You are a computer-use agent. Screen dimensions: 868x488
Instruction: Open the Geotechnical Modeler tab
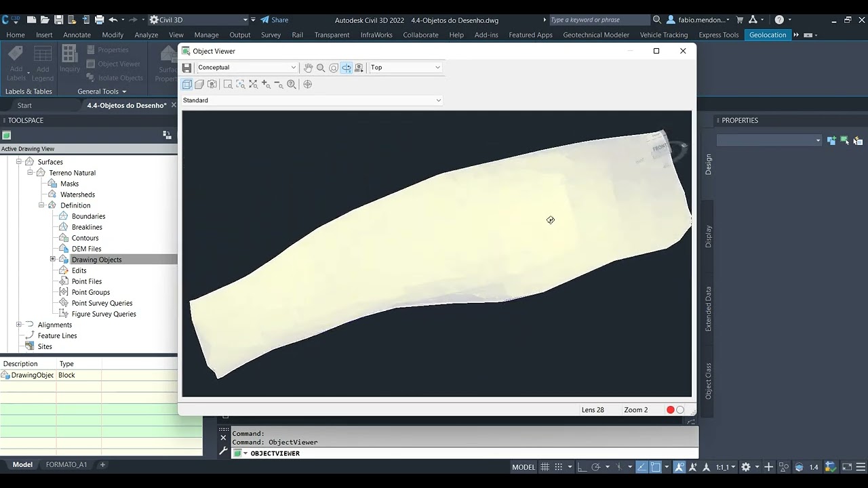pyautogui.click(x=596, y=35)
